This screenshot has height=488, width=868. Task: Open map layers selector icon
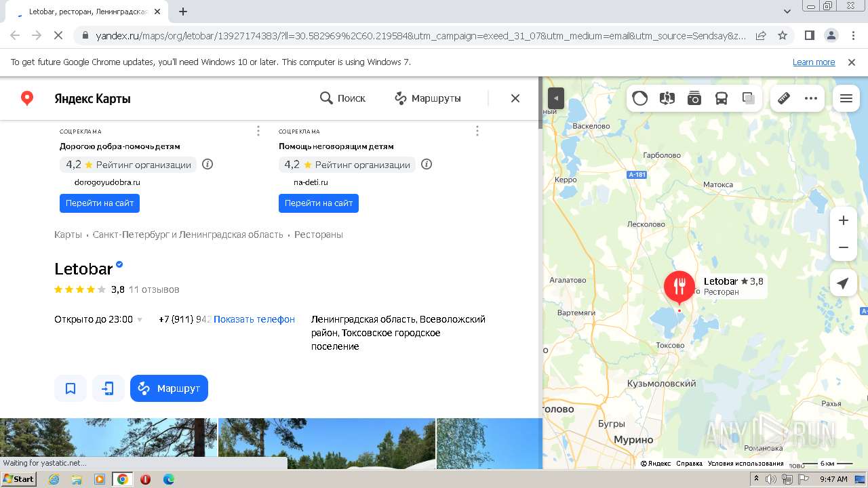[x=749, y=98]
